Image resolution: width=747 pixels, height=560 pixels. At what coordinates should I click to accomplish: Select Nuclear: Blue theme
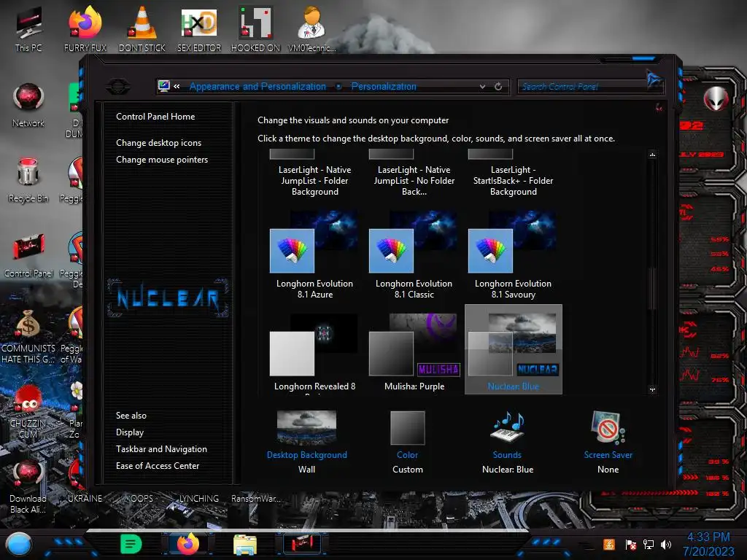513,349
